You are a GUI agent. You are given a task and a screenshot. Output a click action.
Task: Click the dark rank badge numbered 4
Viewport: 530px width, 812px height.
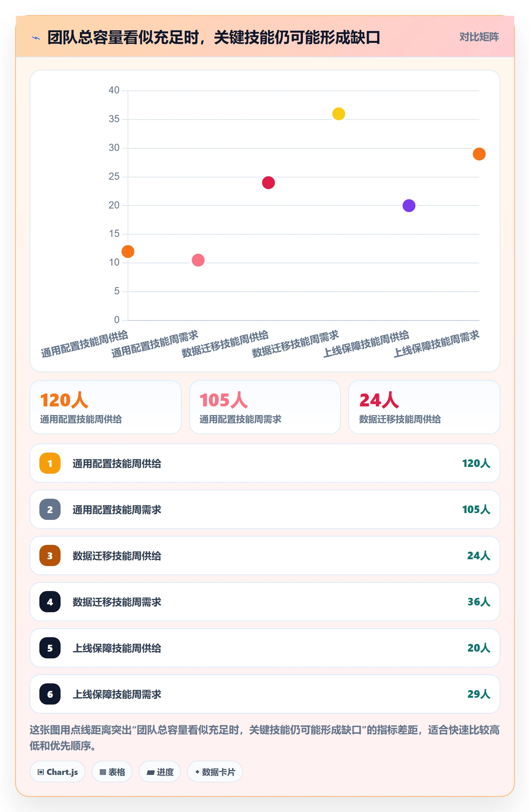click(x=50, y=602)
